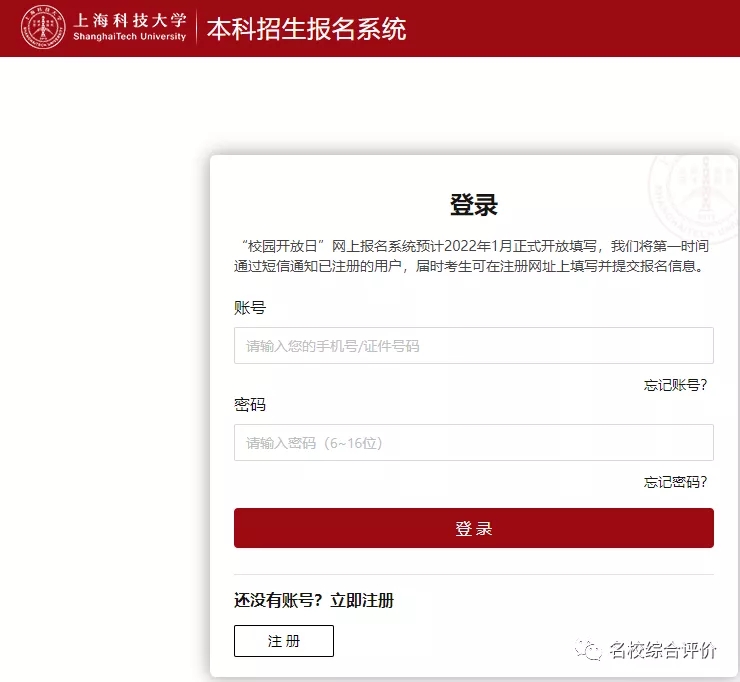
Task: Click the 还没有账号？立即注册 text
Action: click(314, 601)
